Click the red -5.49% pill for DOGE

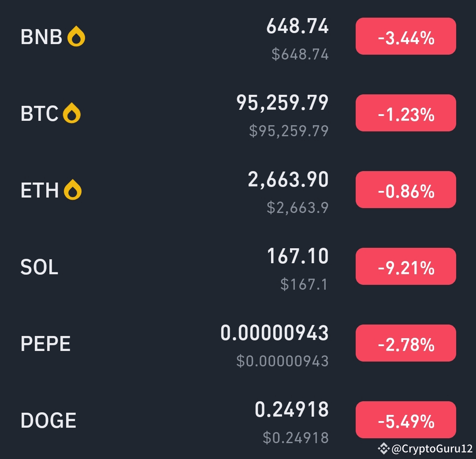[405, 420]
